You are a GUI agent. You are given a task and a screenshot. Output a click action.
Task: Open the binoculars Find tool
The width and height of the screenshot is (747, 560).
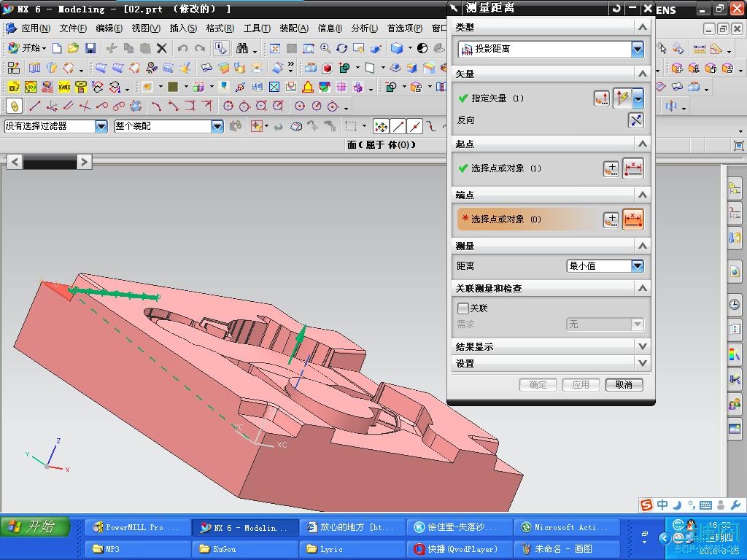242,48
